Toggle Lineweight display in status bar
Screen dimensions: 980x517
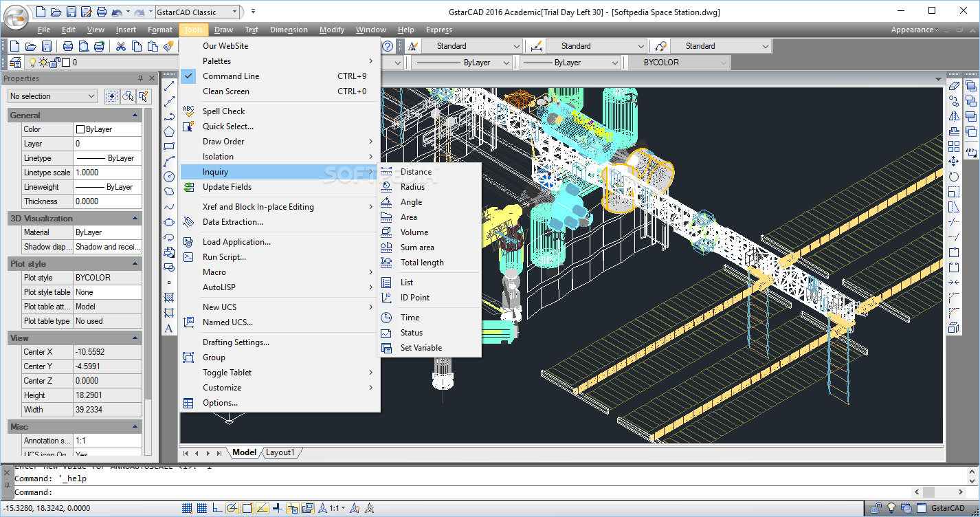pyautogui.click(x=277, y=509)
